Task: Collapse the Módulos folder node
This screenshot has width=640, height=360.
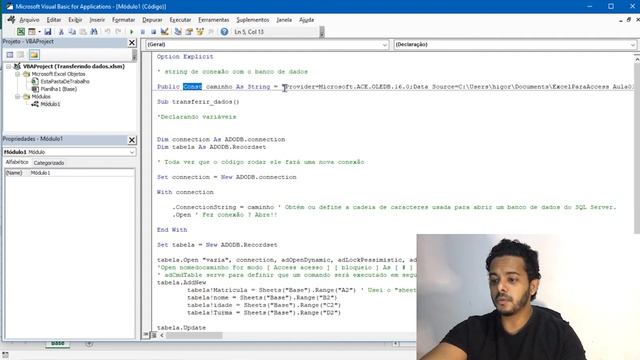Action: pos(18,97)
